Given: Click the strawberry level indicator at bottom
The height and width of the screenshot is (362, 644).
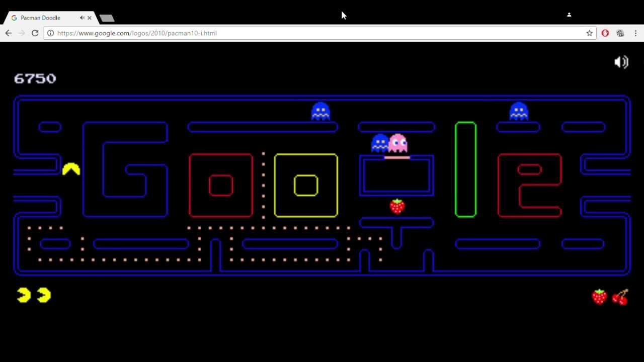Looking at the screenshot, I should pyautogui.click(x=599, y=297).
